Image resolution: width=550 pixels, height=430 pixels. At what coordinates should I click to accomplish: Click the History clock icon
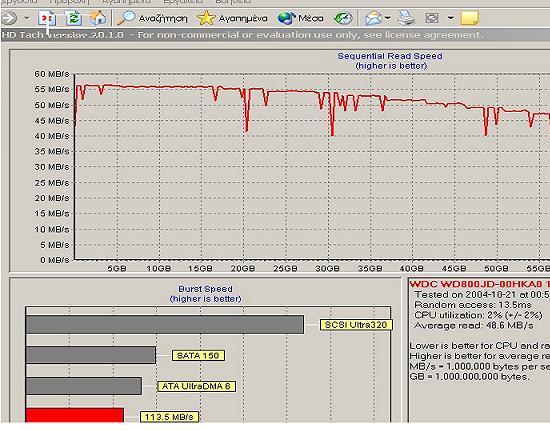(343, 18)
